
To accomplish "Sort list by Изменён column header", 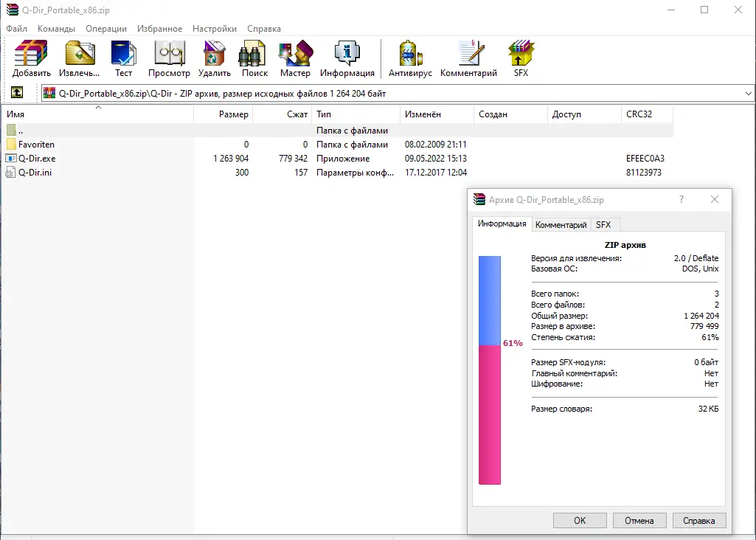I will [x=437, y=114].
